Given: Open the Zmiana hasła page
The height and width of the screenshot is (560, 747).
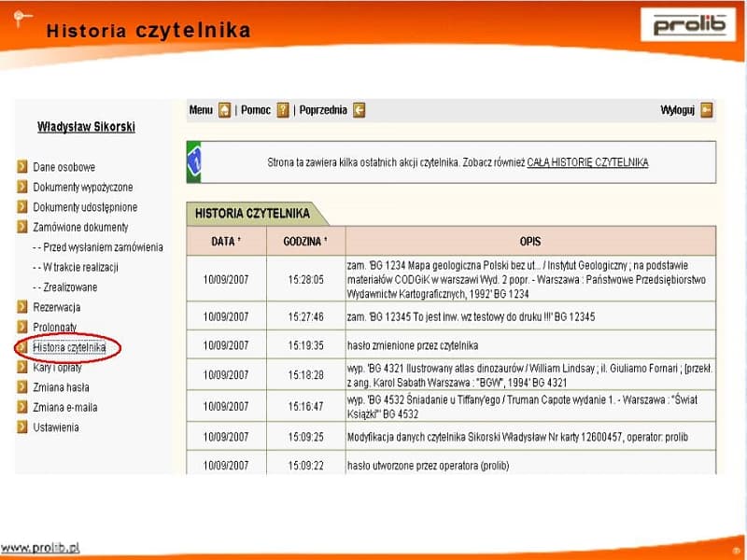Looking at the screenshot, I should 62,387.
